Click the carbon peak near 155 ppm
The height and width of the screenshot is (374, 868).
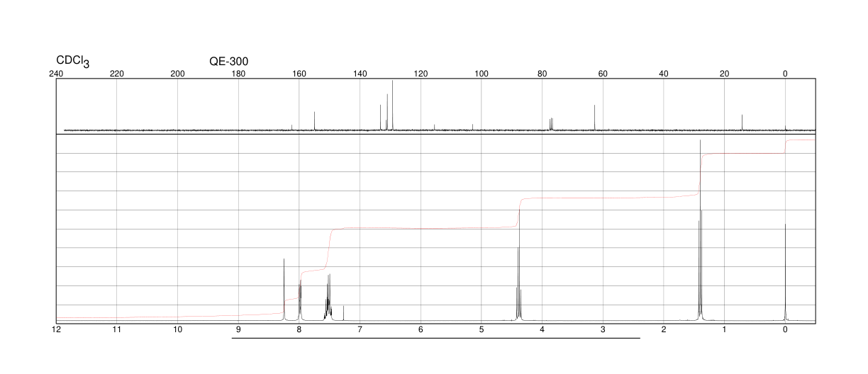click(314, 121)
